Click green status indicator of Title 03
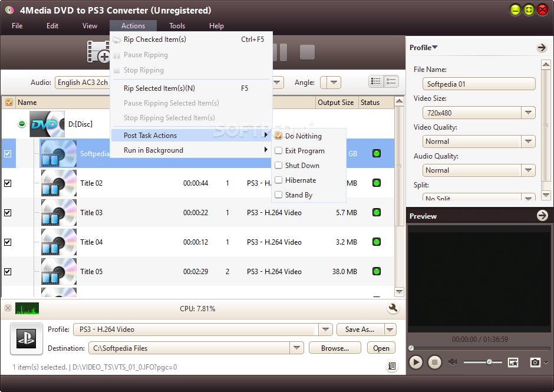 point(376,212)
